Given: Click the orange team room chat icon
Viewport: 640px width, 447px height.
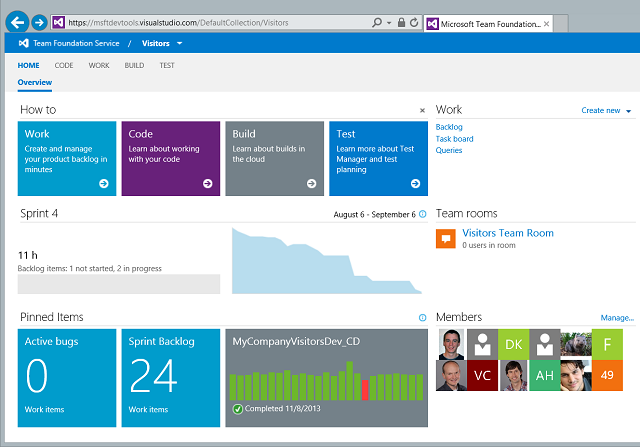Looking at the screenshot, I should (446, 238).
